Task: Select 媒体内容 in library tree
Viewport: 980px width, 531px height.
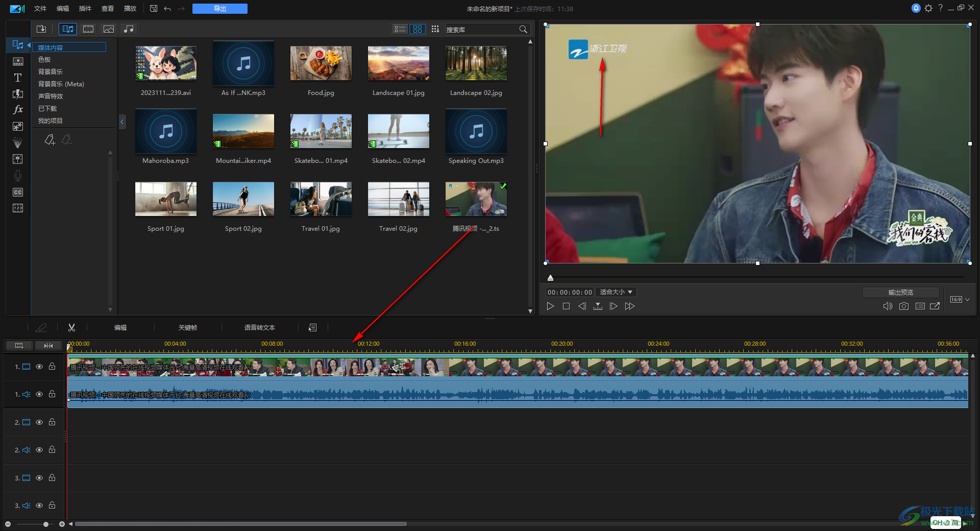Action: point(70,47)
